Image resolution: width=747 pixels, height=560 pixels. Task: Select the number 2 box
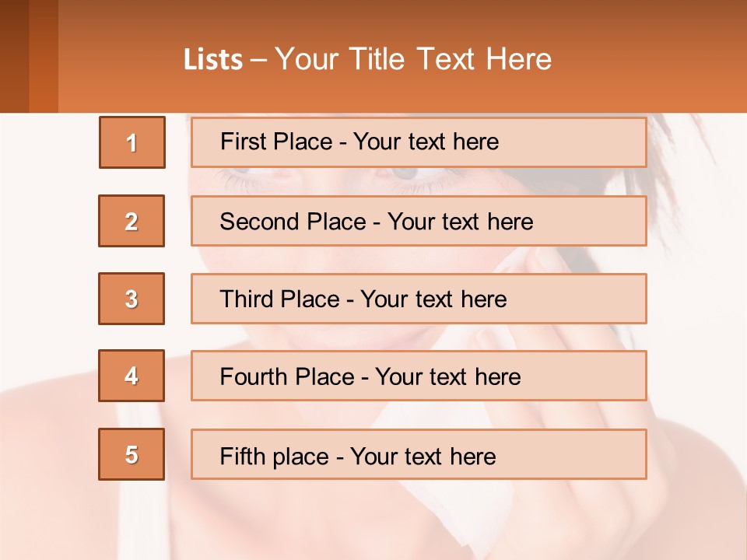pyautogui.click(x=132, y=221)
